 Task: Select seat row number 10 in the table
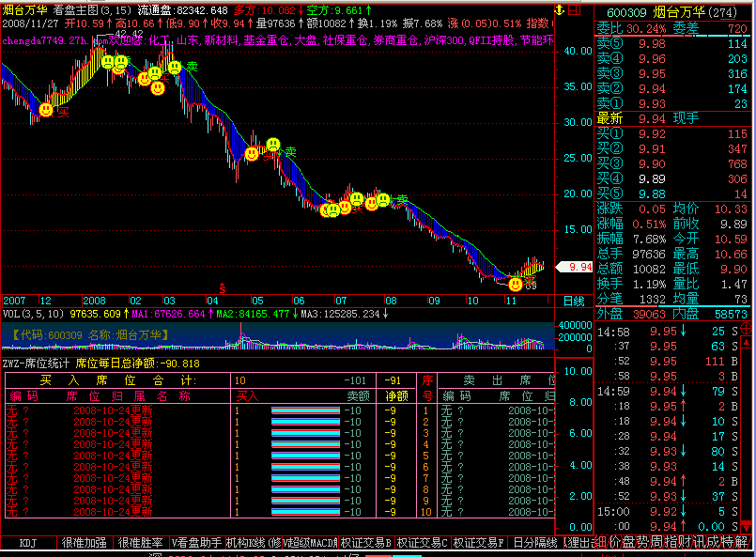(x=280, y=512)
